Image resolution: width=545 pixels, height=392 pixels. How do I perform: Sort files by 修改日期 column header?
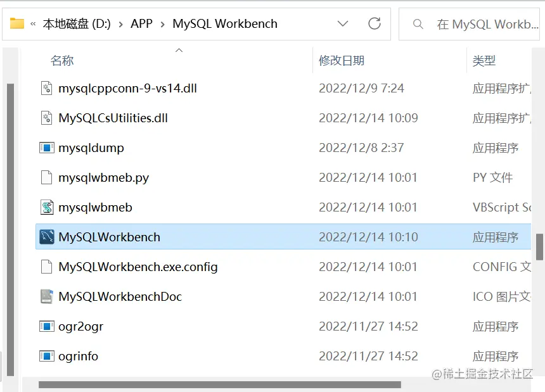[x=342, y=60]
